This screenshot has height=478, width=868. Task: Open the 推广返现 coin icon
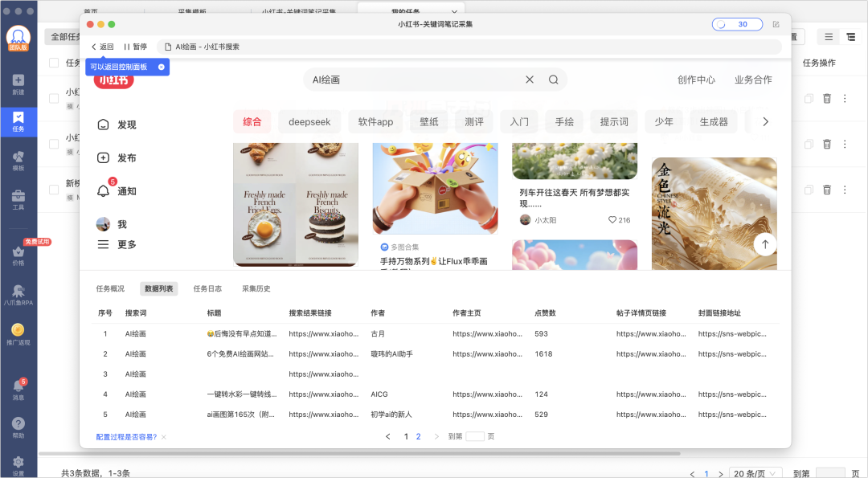point(18,334)
